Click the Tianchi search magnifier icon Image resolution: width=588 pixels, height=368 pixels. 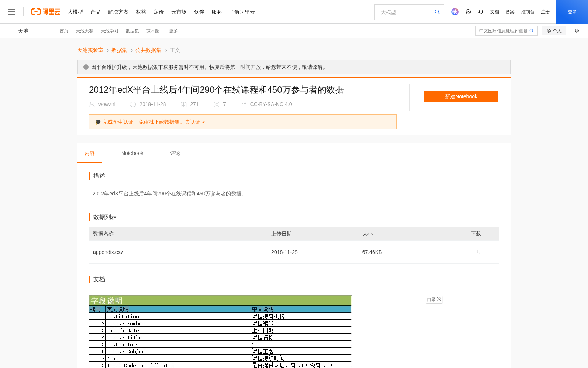tap(531, 31)
